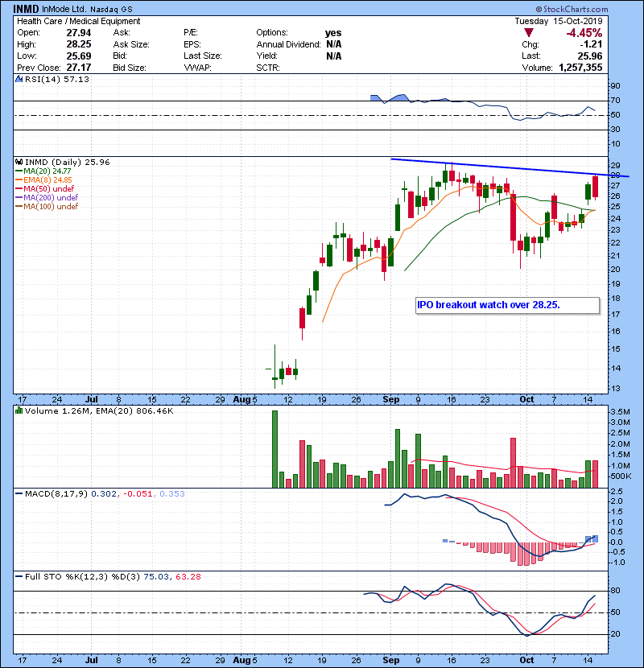
Task: Click the red down-triangle change indicator
Action: 529,33
